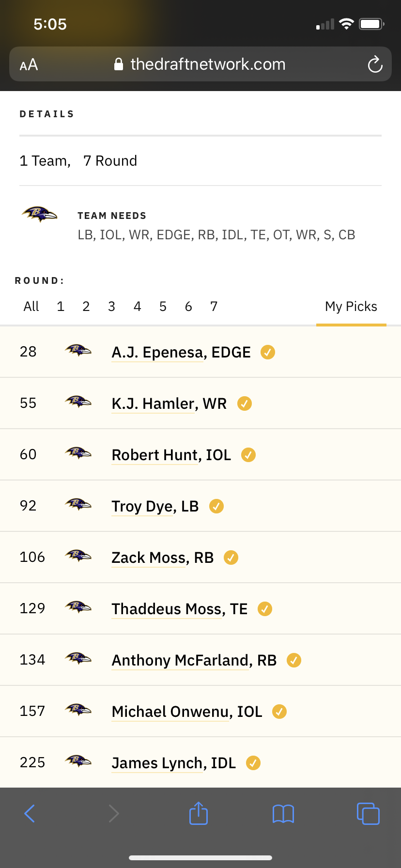
Task: Open K.J. Hamler player link
Action: click(169, 403)
